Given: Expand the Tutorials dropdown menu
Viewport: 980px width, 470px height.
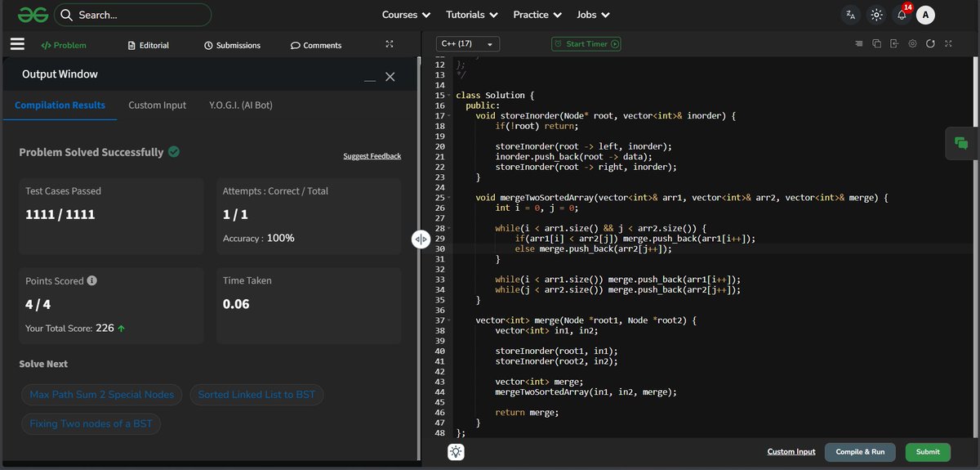Looking at the screenshot, I should point(472,15).
